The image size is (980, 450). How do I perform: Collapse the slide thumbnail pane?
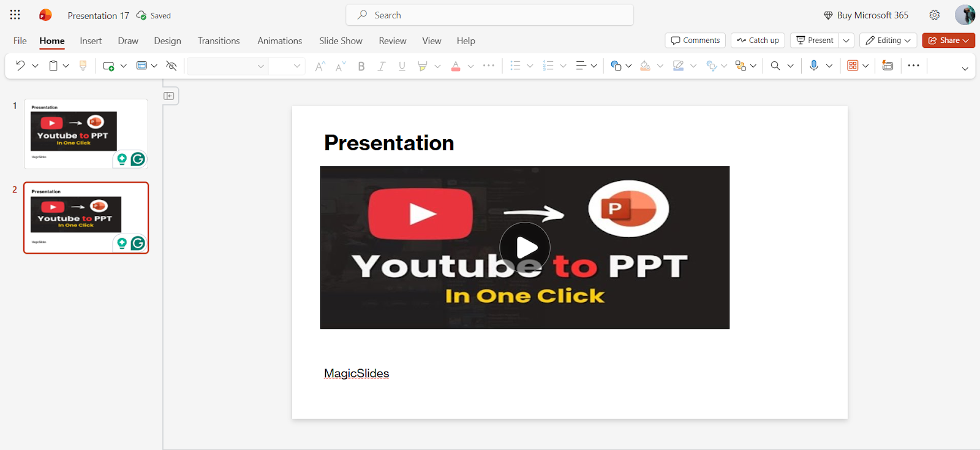click(x=170, y=96)
